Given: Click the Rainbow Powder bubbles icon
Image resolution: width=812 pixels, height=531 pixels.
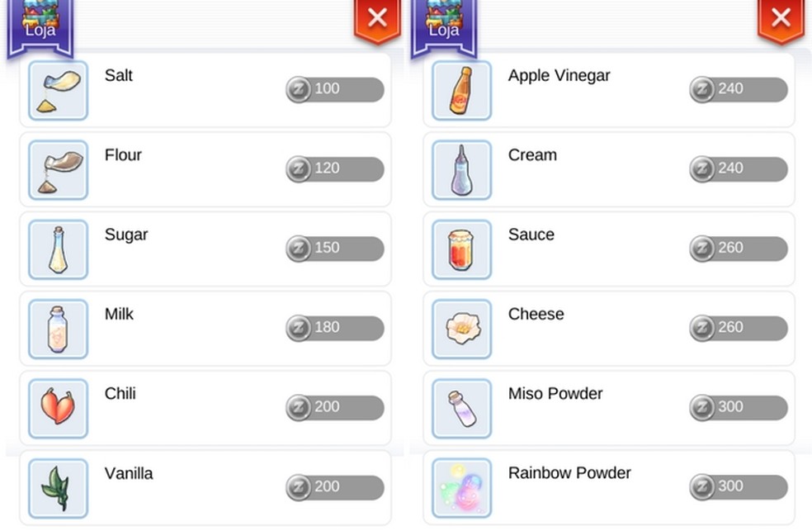Looking at the screenshot, I should click(x=460, y=487).
